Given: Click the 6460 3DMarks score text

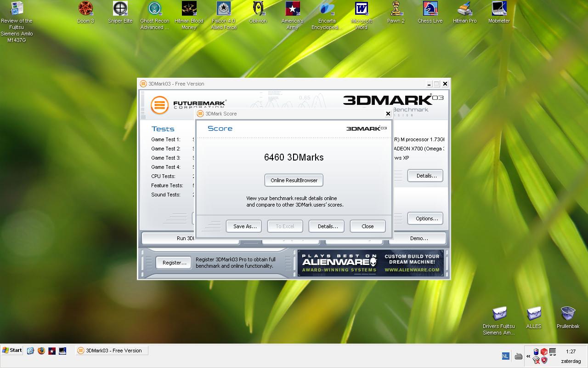Looking at the screenshot, I should (x=294, y=157).
